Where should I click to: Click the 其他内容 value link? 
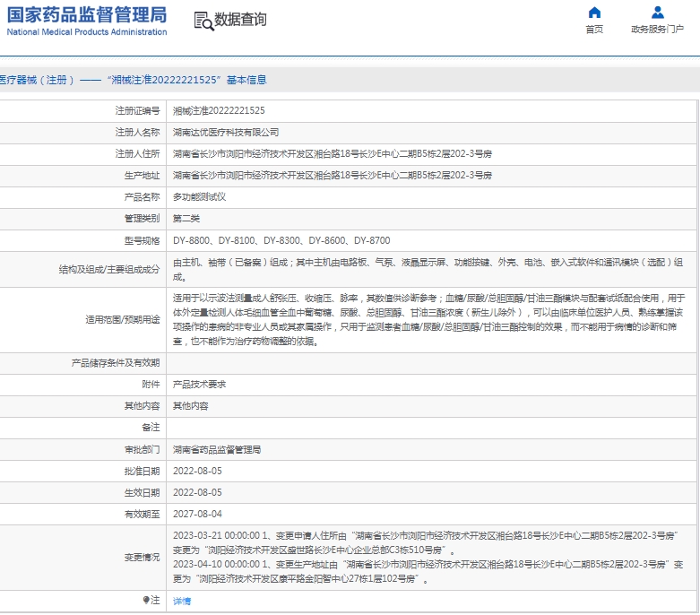[191, 405]
